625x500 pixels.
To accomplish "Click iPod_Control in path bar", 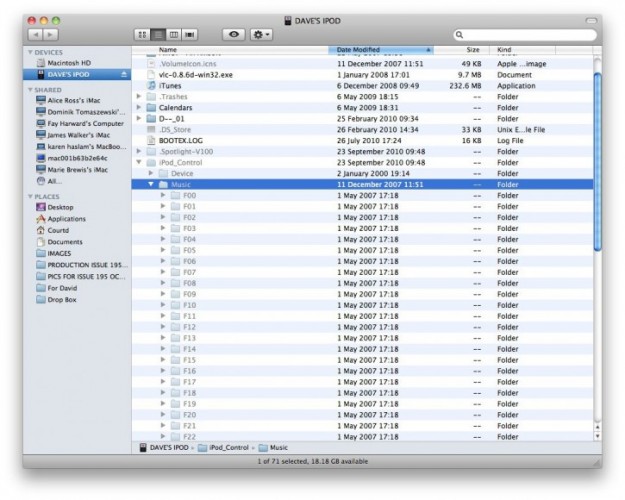I will (x=224, y=448).
